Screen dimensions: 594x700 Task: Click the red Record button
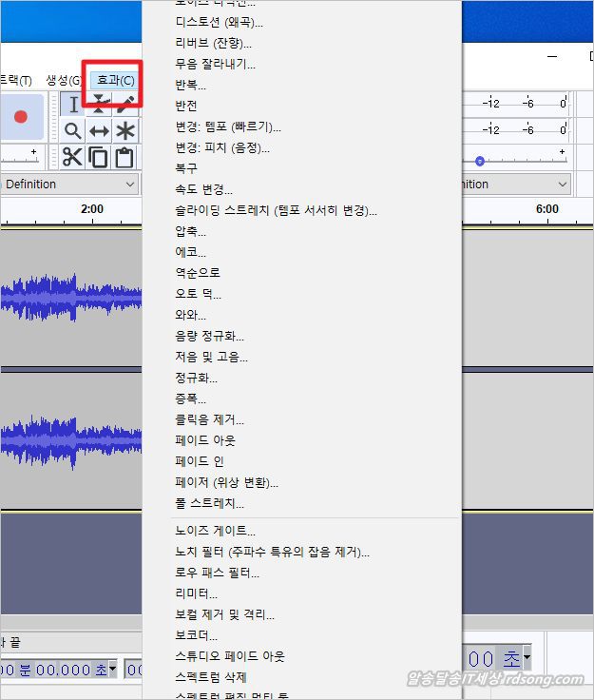[21, 117]
